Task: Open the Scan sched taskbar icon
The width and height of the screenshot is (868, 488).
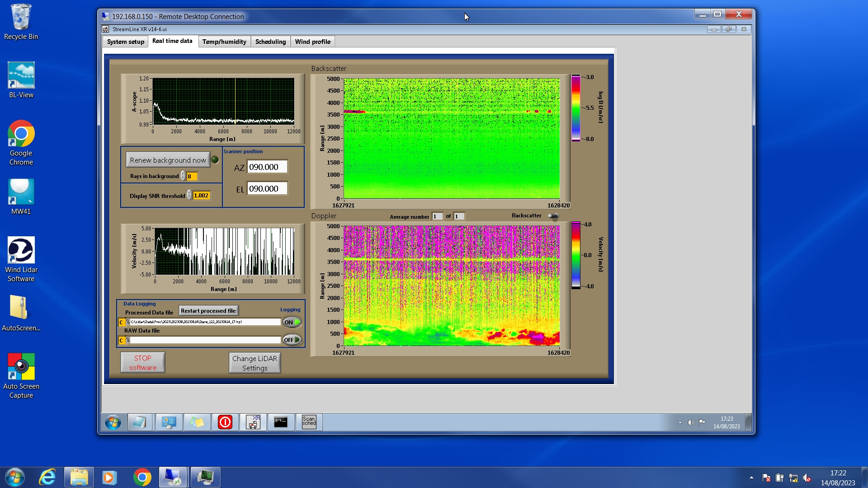Action: 309,422
